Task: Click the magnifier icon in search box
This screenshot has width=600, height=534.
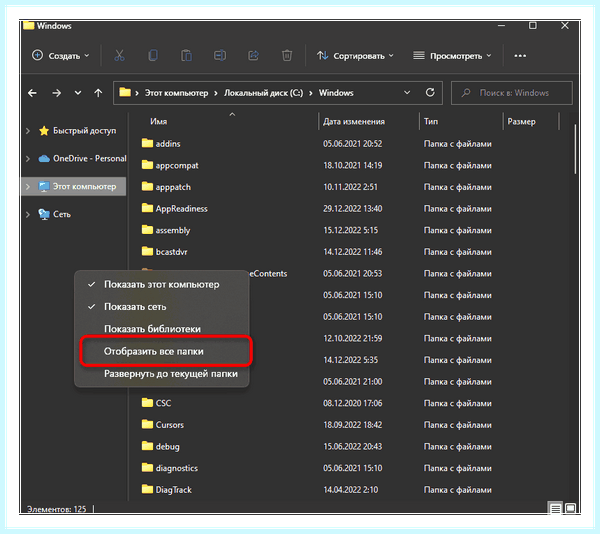Action: (466, 93)
